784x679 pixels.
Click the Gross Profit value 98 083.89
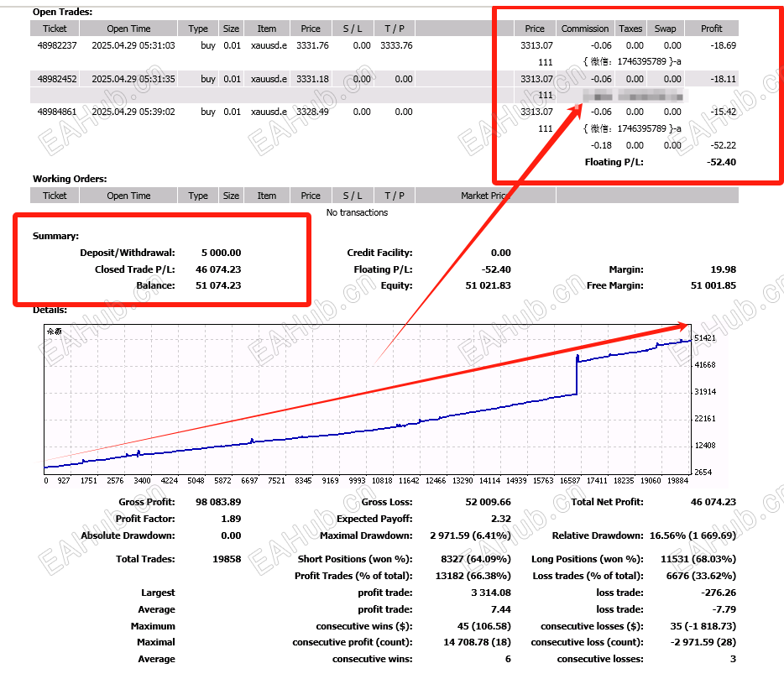click(218, 502)
